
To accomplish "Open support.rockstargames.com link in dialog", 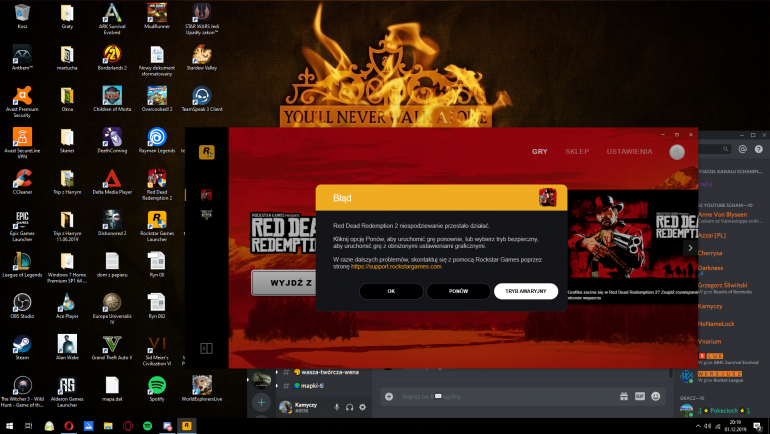I will tap(396, 267).
